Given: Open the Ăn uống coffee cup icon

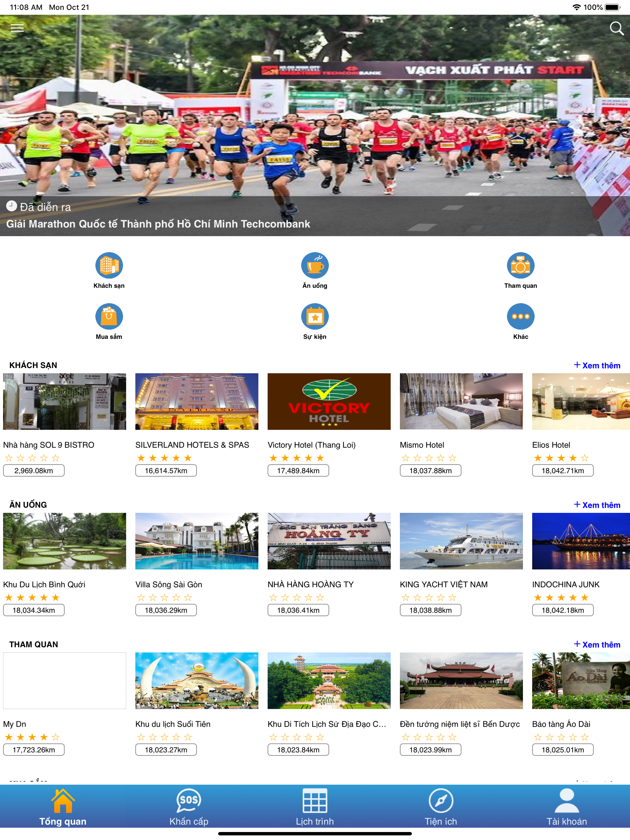Looking at the screenshot, I should 315,265.
